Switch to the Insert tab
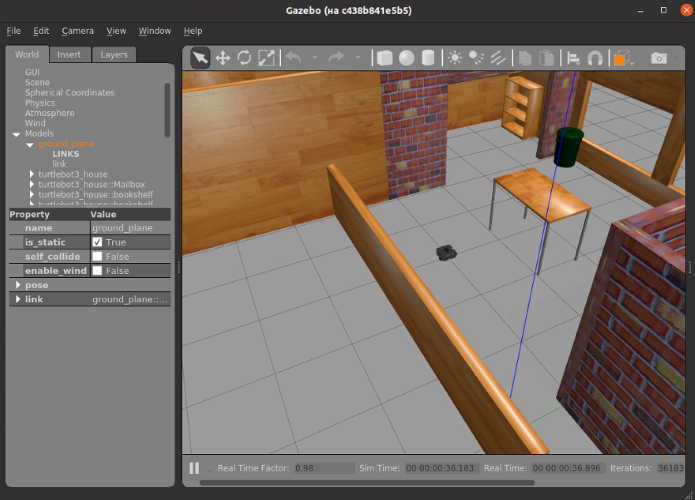 pos(69,55)
